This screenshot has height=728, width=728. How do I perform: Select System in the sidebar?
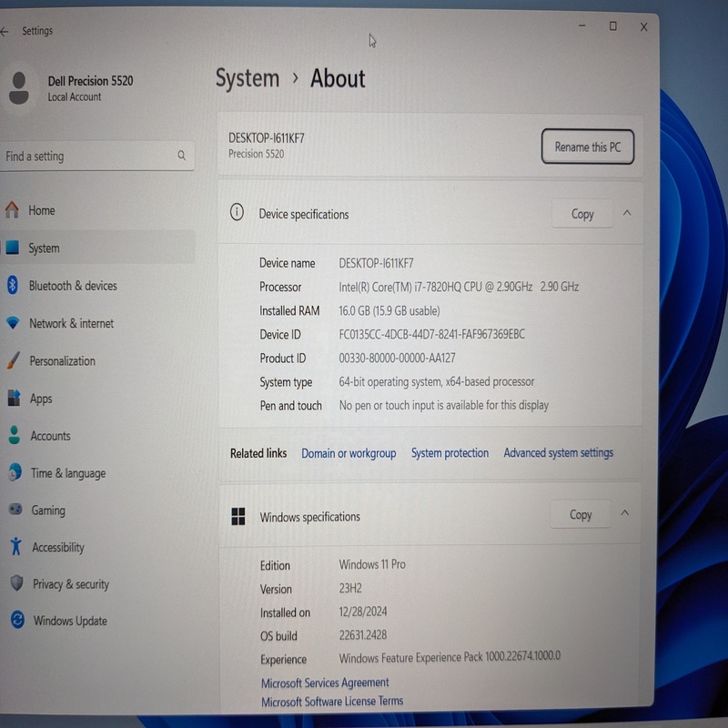point(97,248)
